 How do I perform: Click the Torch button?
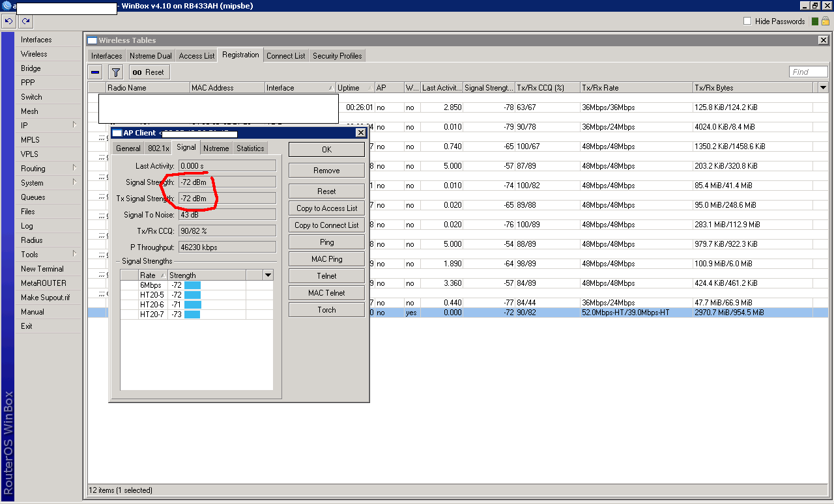coord(326,310)
